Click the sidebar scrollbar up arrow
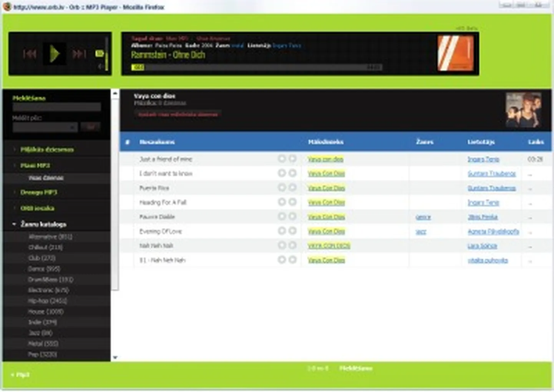The width and height of the screenshot is (554, 392). click(115, 93)
